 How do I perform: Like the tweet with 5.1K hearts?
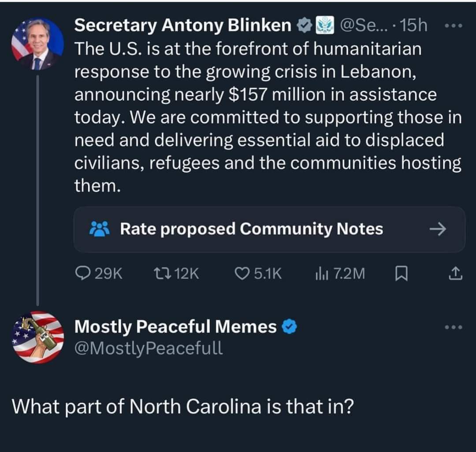(x=242, y=274)
